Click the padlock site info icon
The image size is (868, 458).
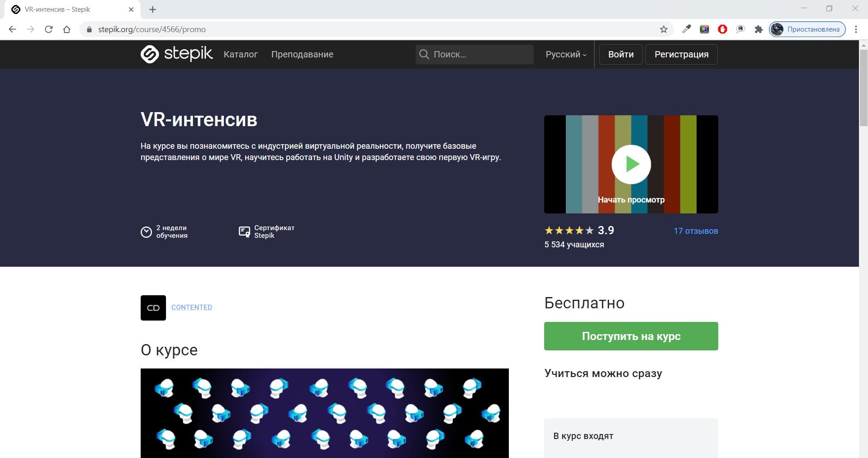click(x=89, y=29)
